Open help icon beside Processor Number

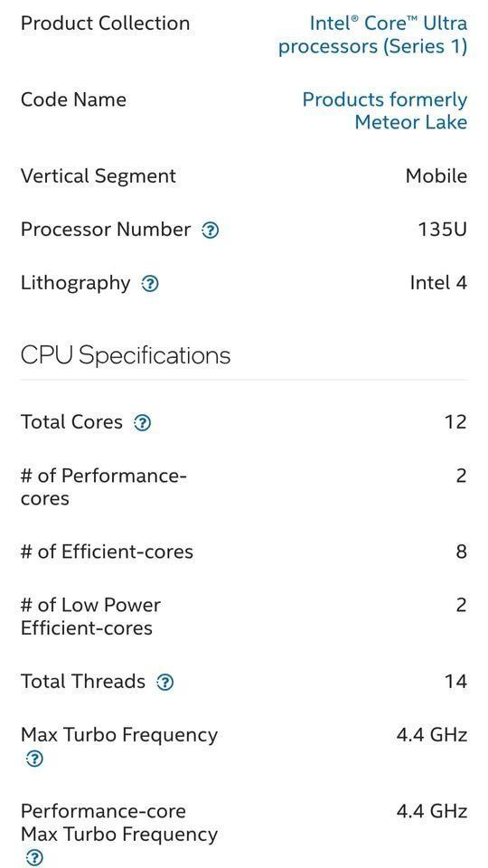click(x=211, y=230)
